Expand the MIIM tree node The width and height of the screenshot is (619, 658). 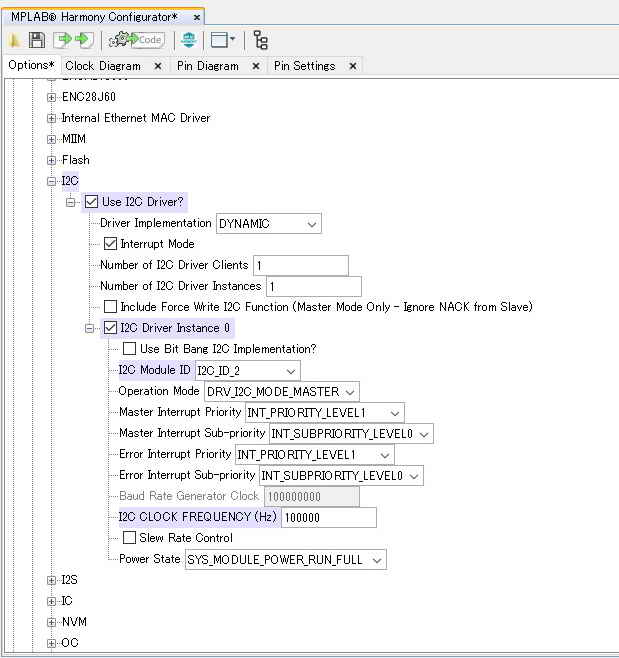[52, 139]
